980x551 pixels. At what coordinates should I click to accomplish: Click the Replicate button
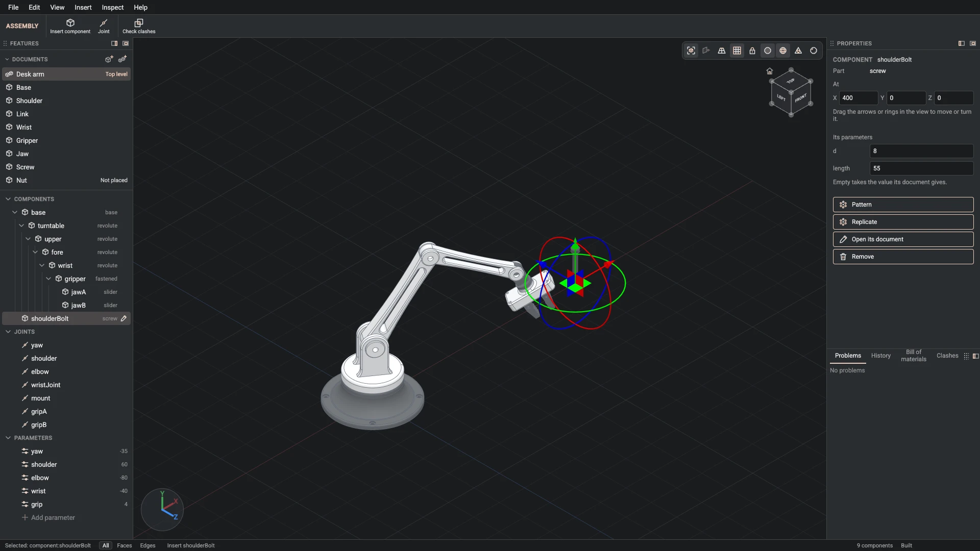point(903,222)
